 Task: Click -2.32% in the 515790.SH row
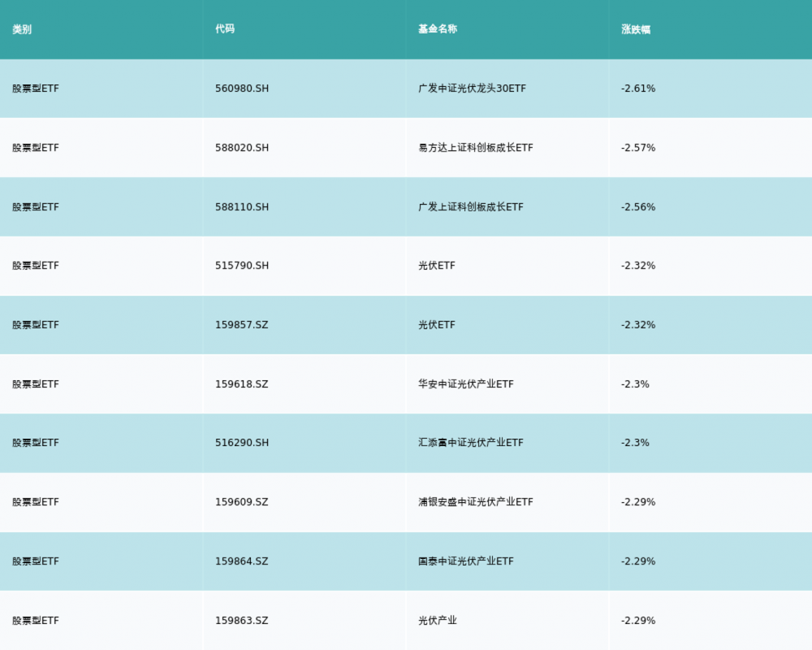click(x=638, y=266)
